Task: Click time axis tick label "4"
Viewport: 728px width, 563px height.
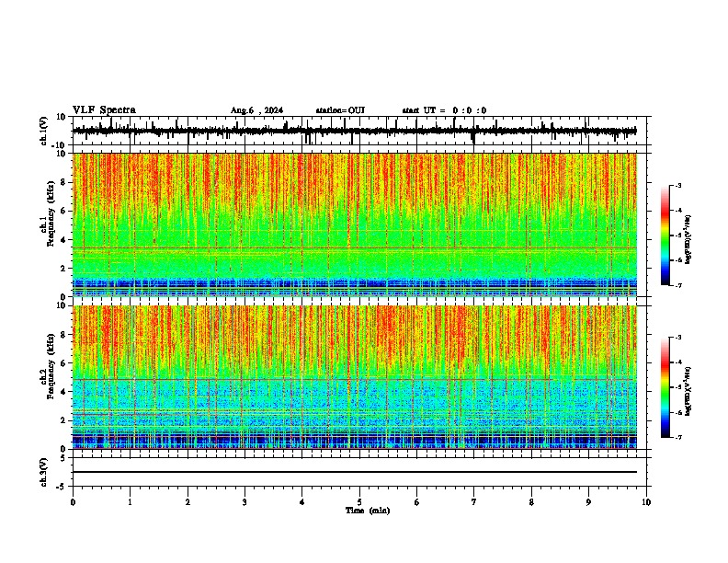Action: tap(302, 502)
